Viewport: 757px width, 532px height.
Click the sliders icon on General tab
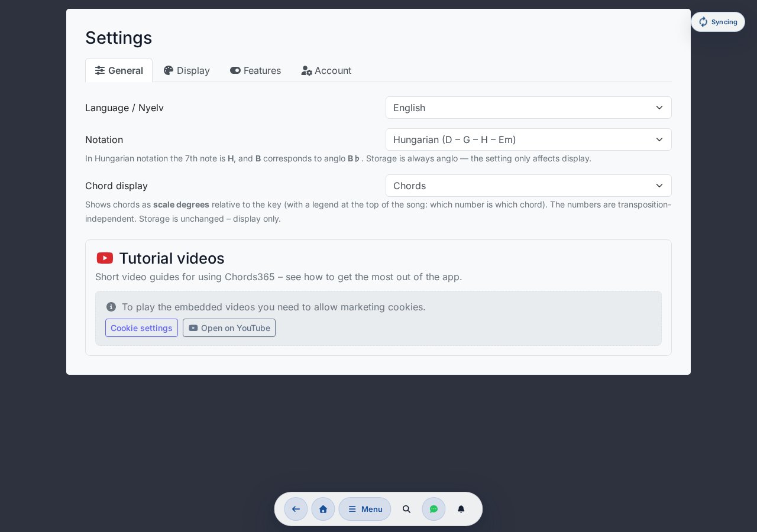point(100,70)
